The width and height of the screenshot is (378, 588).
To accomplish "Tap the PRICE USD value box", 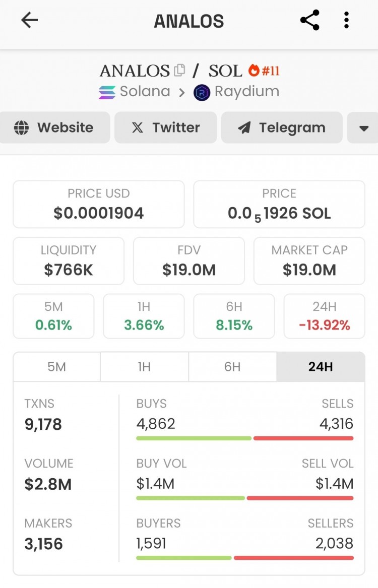I will pyautogui.click(x=99, y=204).
